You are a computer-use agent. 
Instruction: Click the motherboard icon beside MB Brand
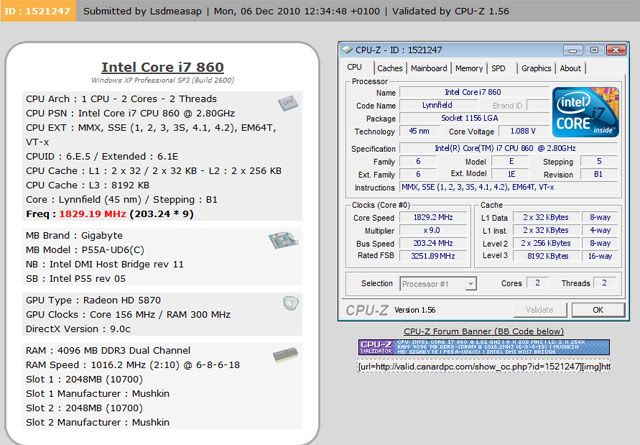coord(283,241)
